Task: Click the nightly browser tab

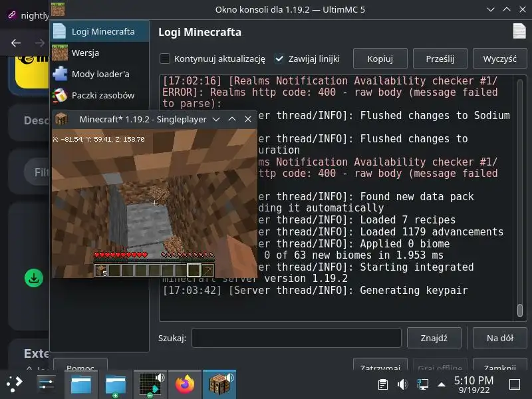Action: tap(28, 15)
